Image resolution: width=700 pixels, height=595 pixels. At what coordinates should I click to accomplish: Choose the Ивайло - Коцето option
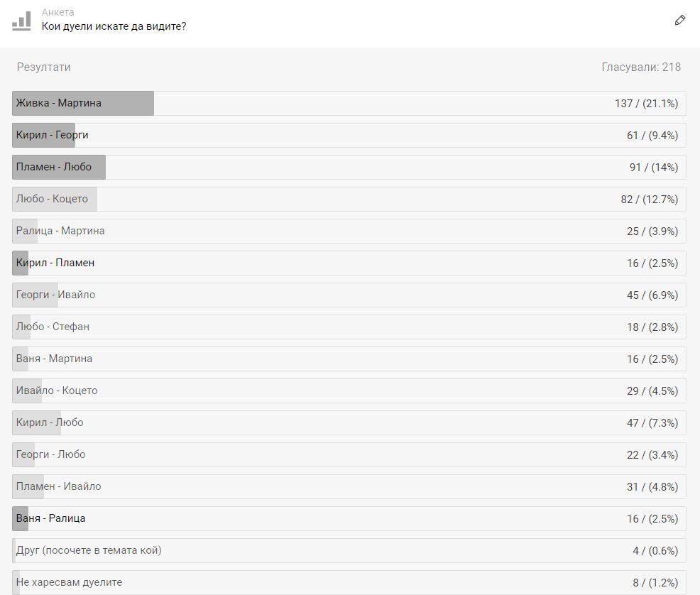(x=349, y=391)
